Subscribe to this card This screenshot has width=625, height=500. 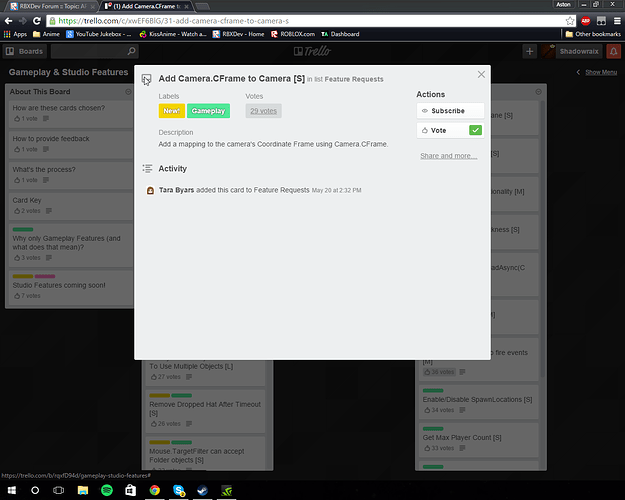pos(450,110)
